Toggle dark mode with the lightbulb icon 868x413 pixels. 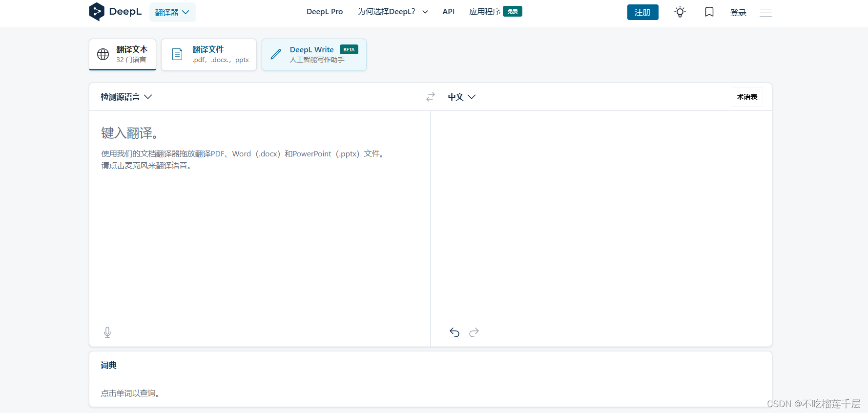coord(680,12)
